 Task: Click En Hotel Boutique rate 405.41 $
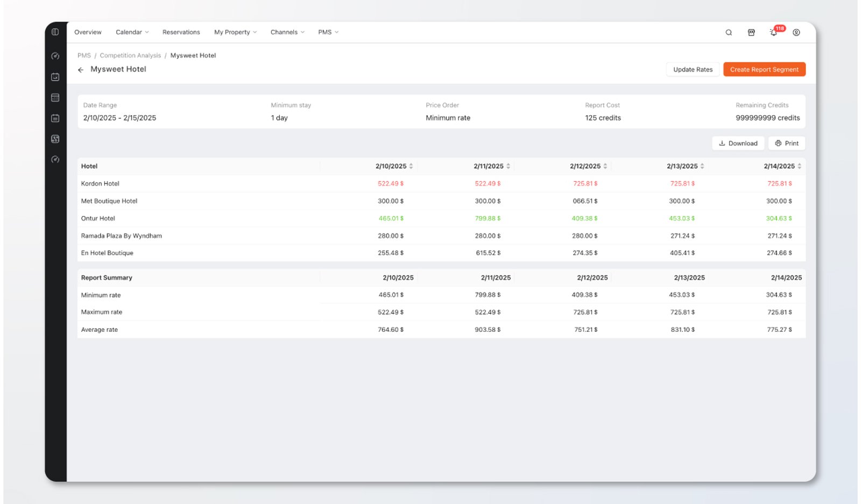[x=682, y=253]
